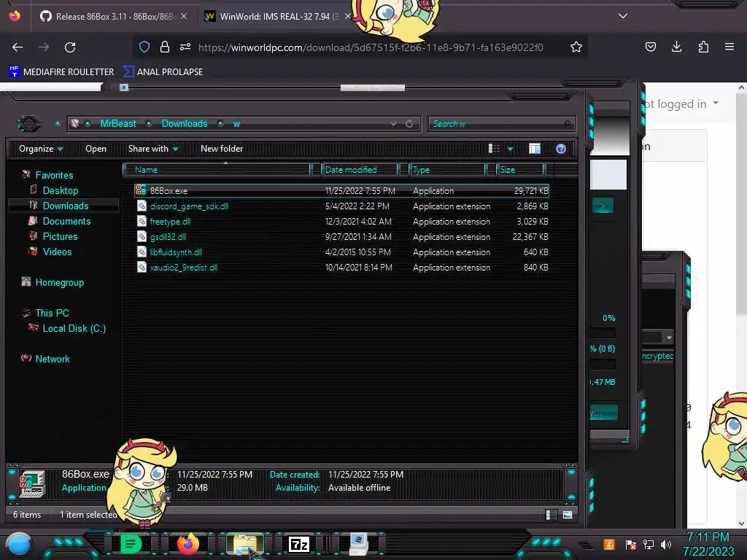
Task: Open the green notes app on taskbar
Action: (x=131, y=544)
